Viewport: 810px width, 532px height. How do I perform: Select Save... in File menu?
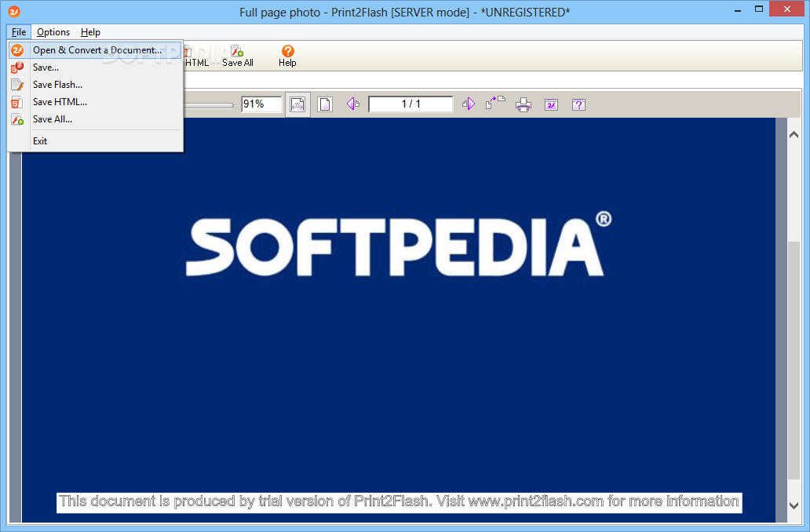(96, 67)
